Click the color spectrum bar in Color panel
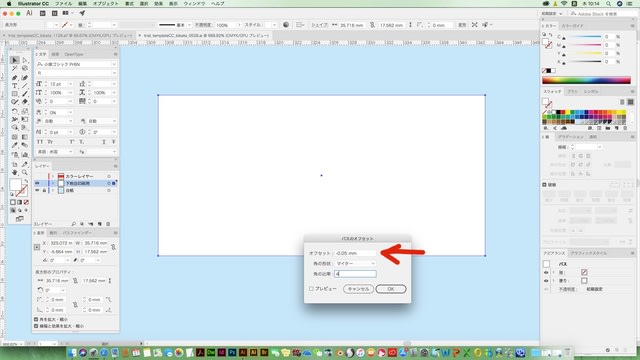The width and height of the screenshot is (640, 360). tap(586, 80)
